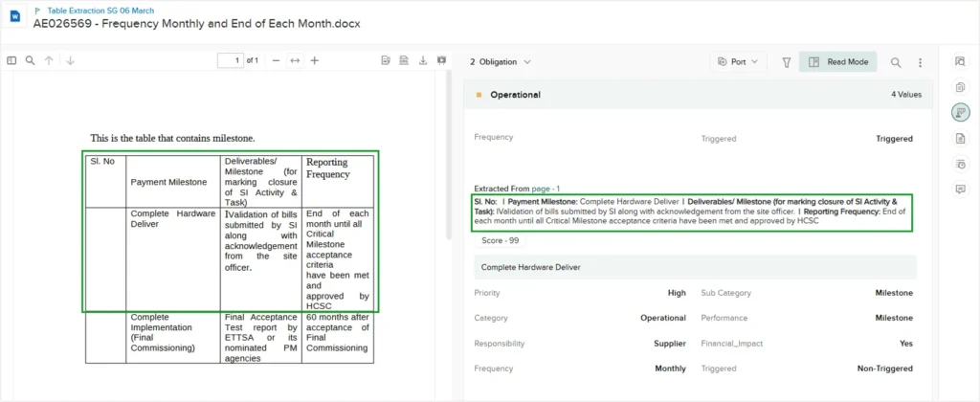Click the search magnifier in document toolbar
This screenshot has width=980, height=402.
[31, 60]
